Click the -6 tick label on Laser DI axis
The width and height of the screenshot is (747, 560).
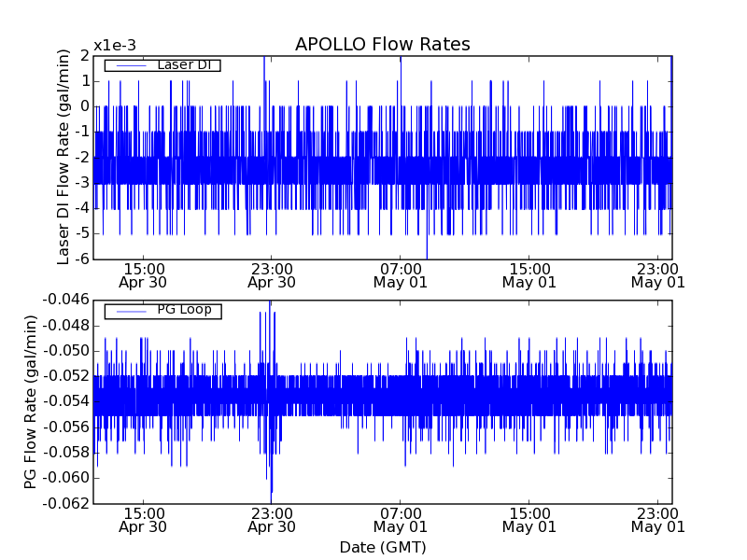(81, 259)
